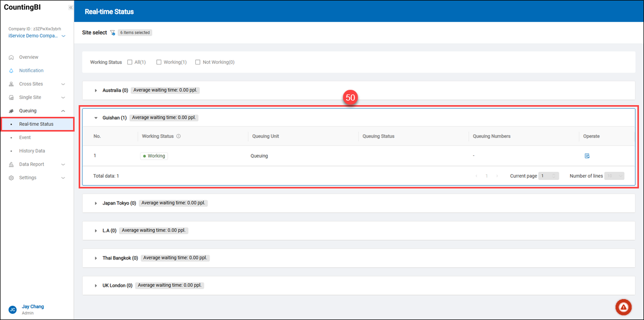644x320 pixels.
Task: Click the red alert warning button
Action: (623, 307)
